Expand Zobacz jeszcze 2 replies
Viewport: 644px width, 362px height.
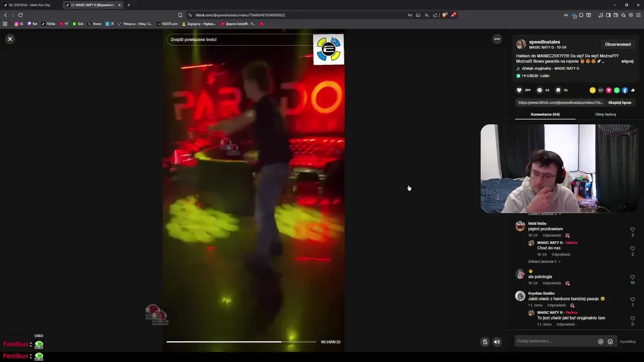[x=544, y=214]
